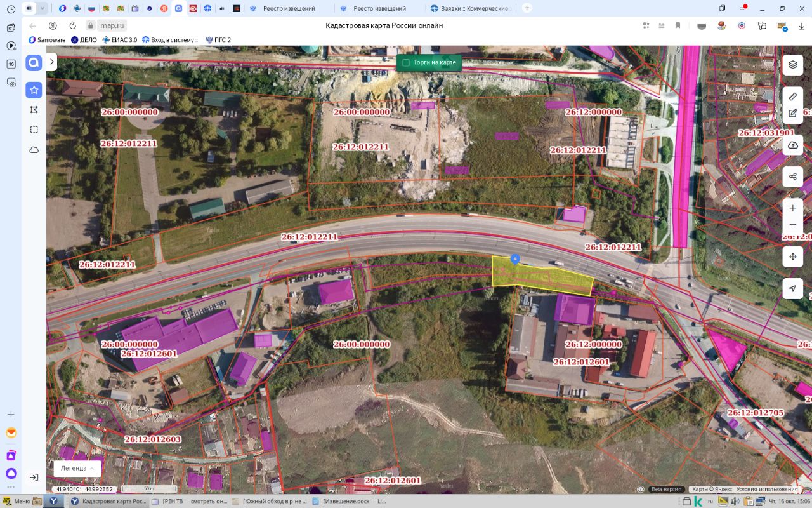Open the ДЕЛО bookmark
The image size is (812, 508).
pyautogui.click(x=84, y=39)
